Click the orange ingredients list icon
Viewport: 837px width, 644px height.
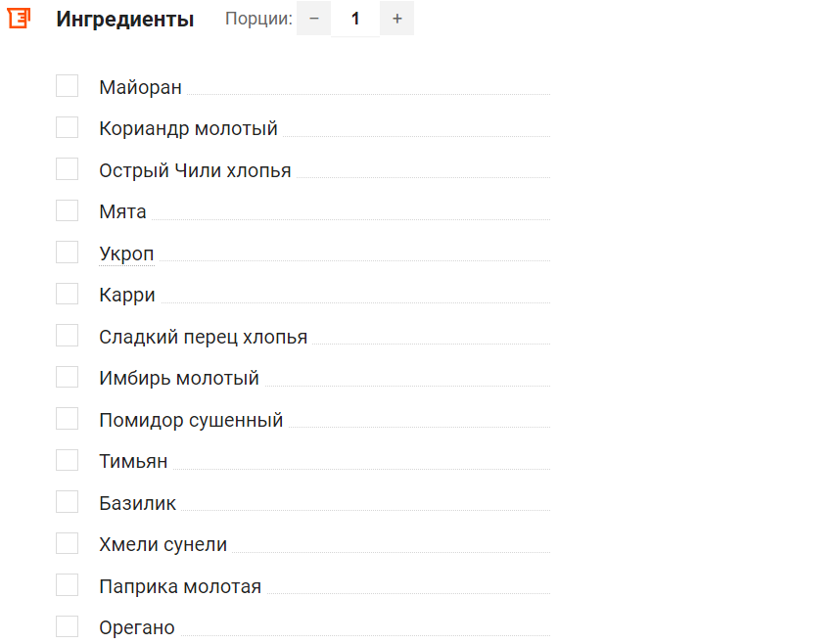(19, 19)
